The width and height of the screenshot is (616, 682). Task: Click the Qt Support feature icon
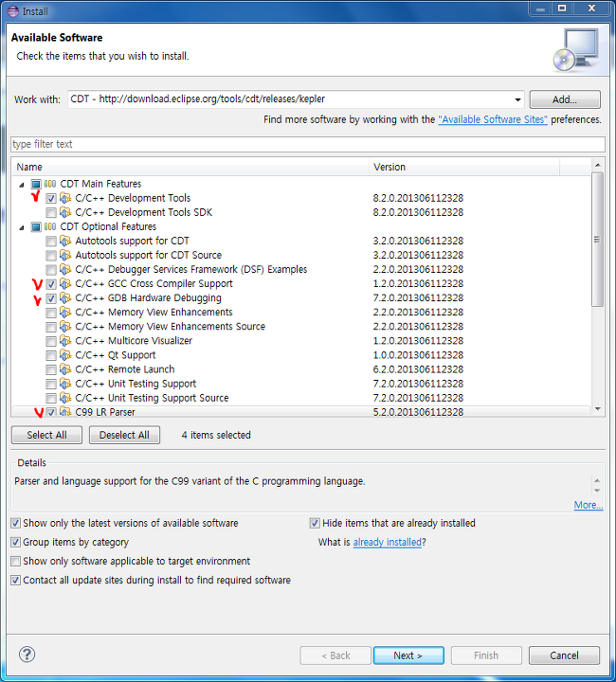pos(65,355)
